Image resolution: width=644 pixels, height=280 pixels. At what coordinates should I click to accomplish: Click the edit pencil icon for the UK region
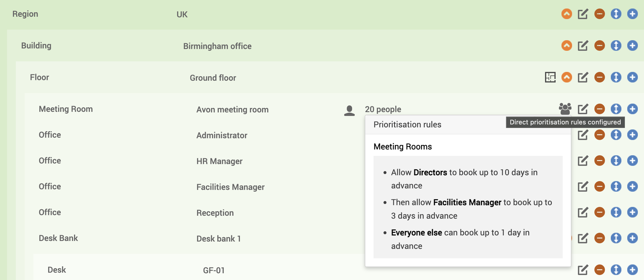(583, 14)
